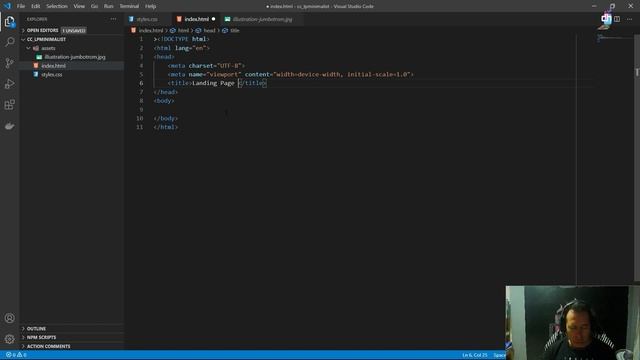Expand the Action Comments section
Viewport: 640px width, 360px height.
point(48,347)
